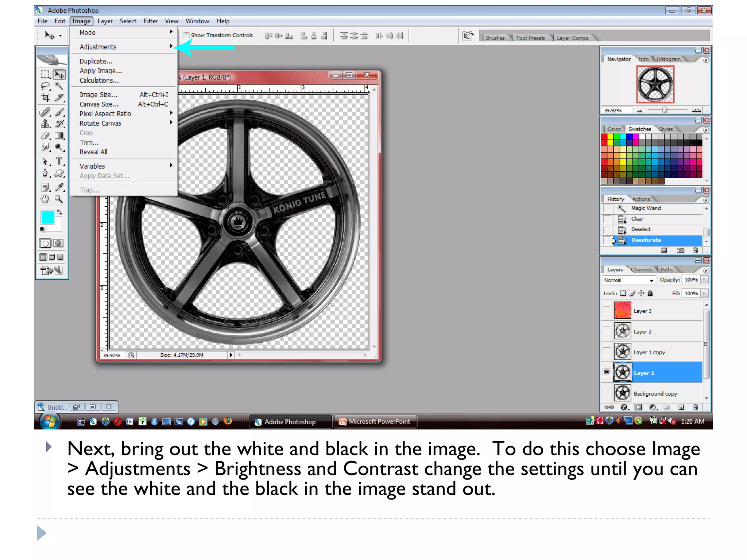This screenshot has height=560, width=747.
Task: Add a layer style in Layers panel
Action: click(x=624, y=407)
